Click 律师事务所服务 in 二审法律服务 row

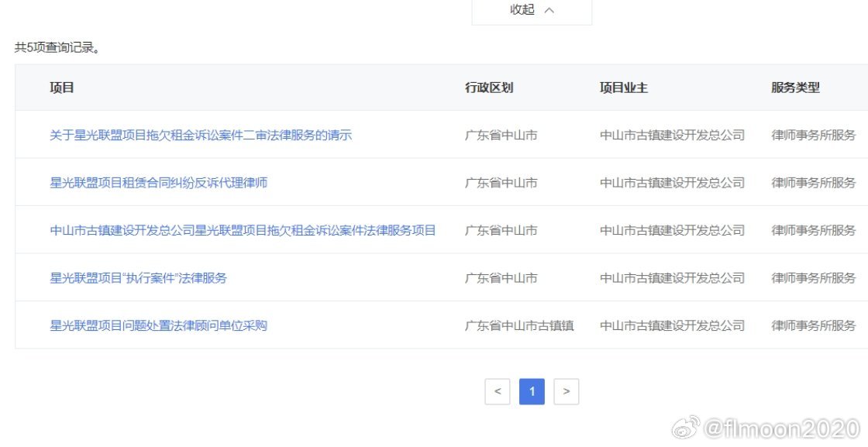pyautogui.click(x=814, y=135)
